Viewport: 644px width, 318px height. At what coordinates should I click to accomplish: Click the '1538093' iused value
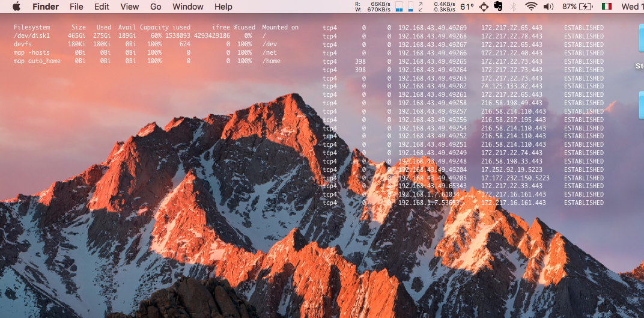178,35
